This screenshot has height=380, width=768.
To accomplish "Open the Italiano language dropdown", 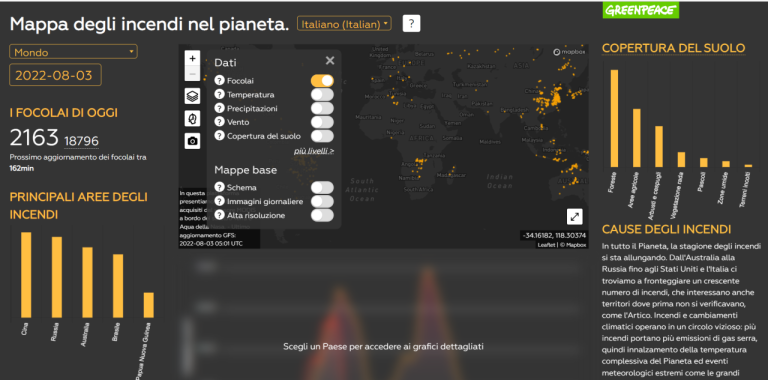I will click(x=344, y=24).
